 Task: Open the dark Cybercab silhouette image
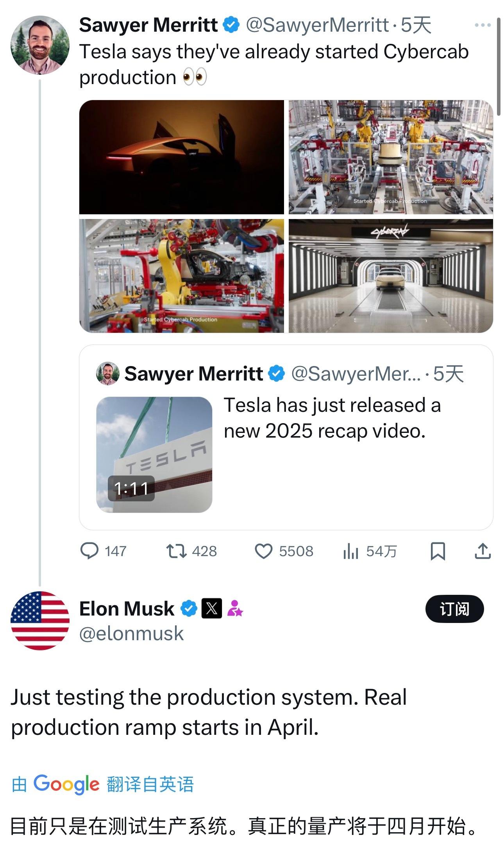tap(181, 157)
